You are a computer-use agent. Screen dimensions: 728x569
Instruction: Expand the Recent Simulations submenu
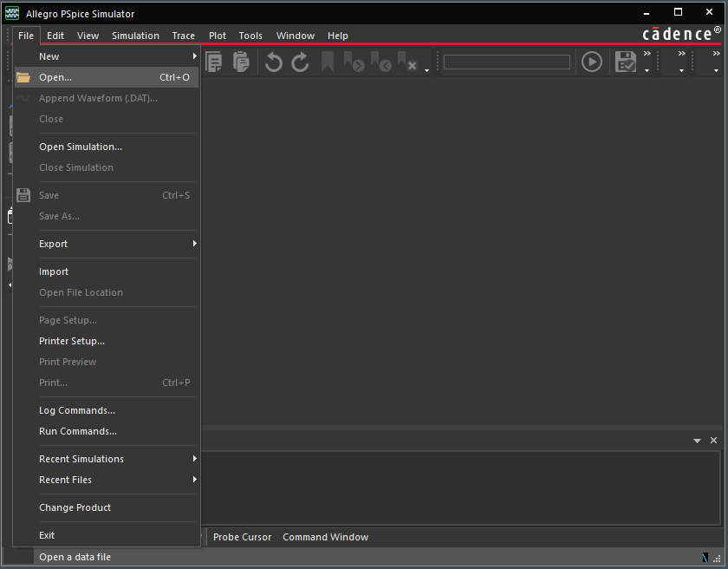coord(81,458)
